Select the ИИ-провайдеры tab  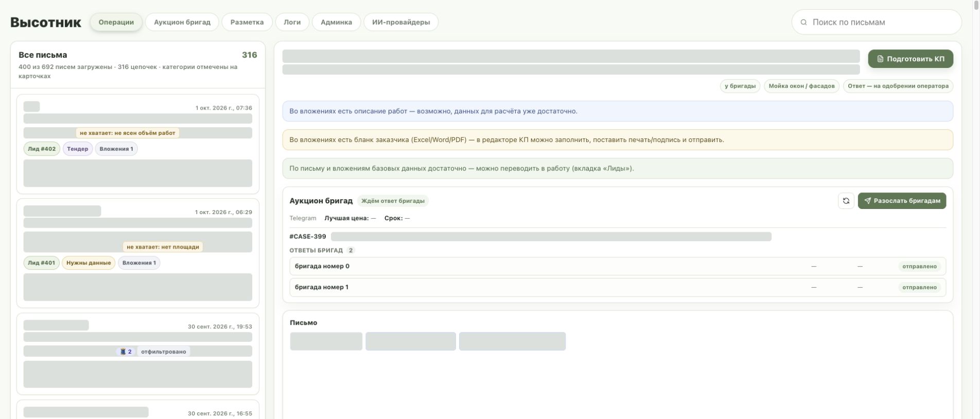[x=401, y=22]
